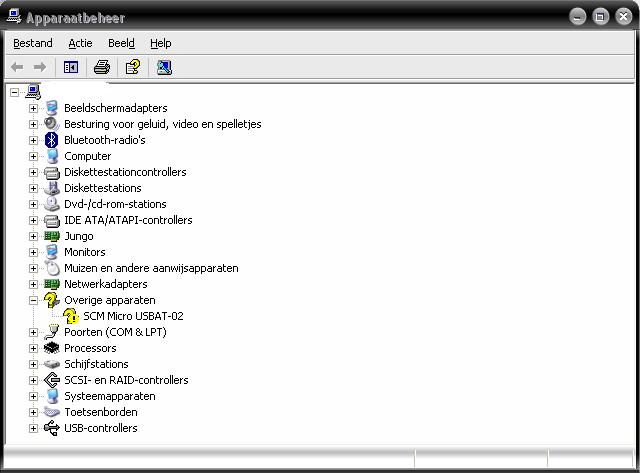
Task: Click the Jungo green card icon
Action: pos(52,236)
